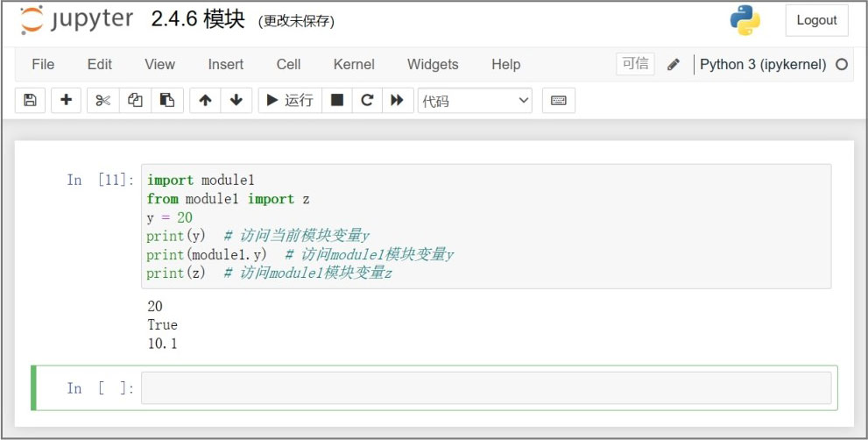Click the Jupyter logo
This screenshot has width=868, height=440.
click(x=76, y=20)
